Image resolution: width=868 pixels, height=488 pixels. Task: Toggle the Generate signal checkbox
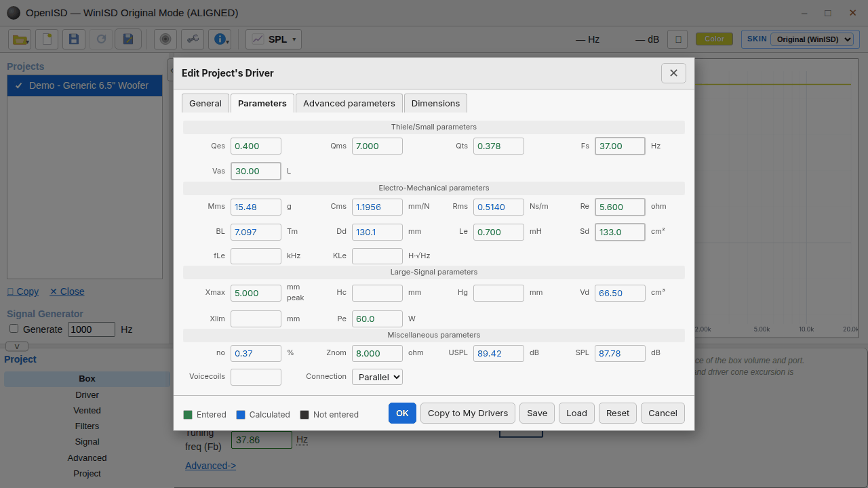point(14,329)
